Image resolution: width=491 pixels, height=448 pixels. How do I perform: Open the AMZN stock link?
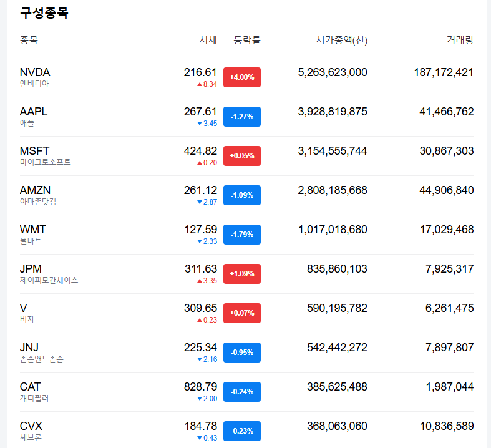tap(35, 190)
